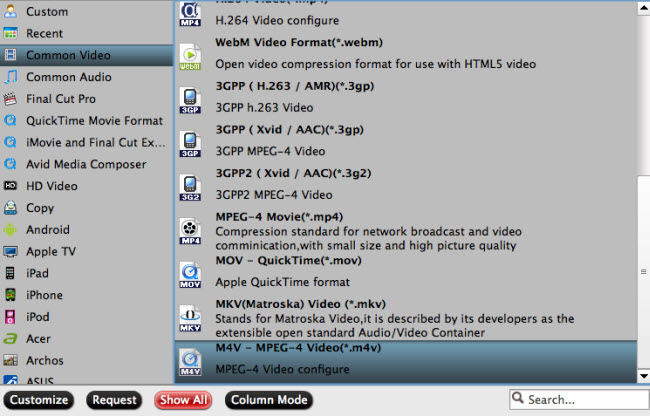Viewport: 650px width, 416px height.
Task: Click into the Search field
Action: 580,399
